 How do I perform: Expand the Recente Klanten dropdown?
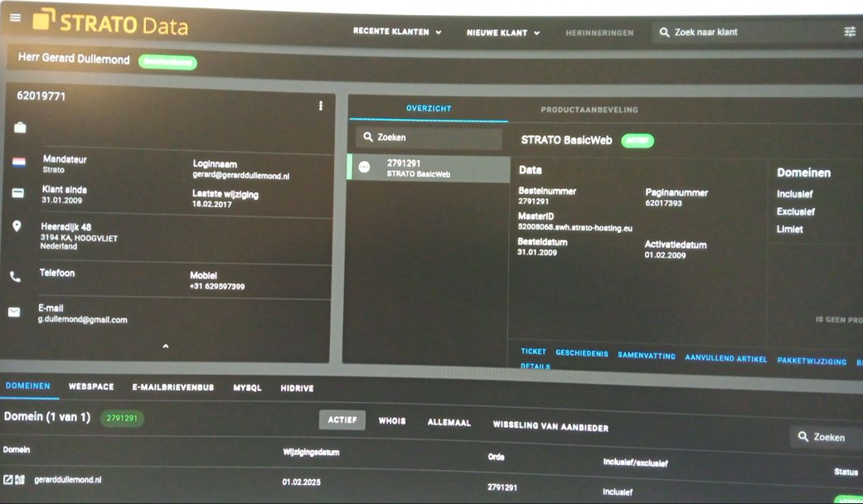coord(397,32)
